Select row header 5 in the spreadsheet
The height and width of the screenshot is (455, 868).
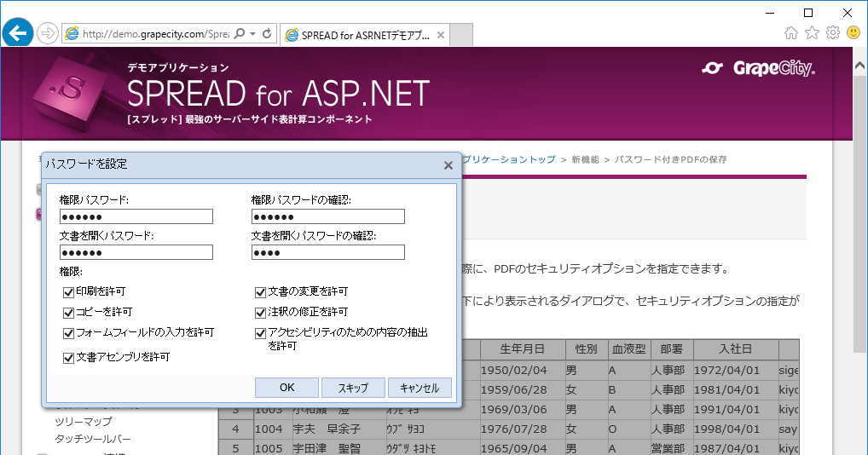pos(236,448)
